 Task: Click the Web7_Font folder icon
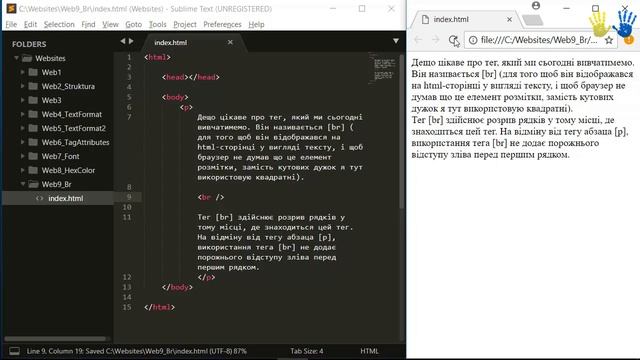tap(33, 156)
